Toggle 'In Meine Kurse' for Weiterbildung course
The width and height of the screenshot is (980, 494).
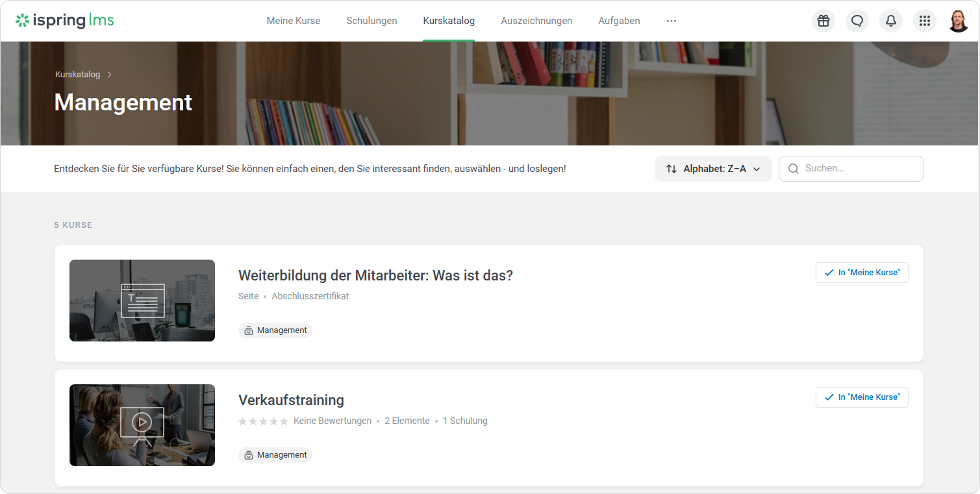(862, 273)
